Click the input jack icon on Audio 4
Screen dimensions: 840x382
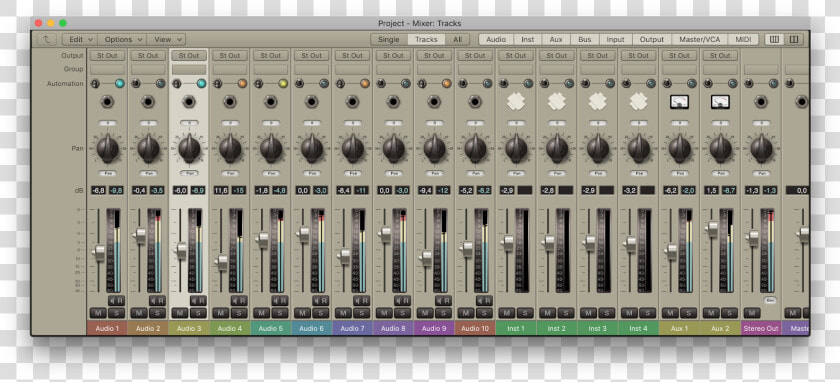(230, 101)
